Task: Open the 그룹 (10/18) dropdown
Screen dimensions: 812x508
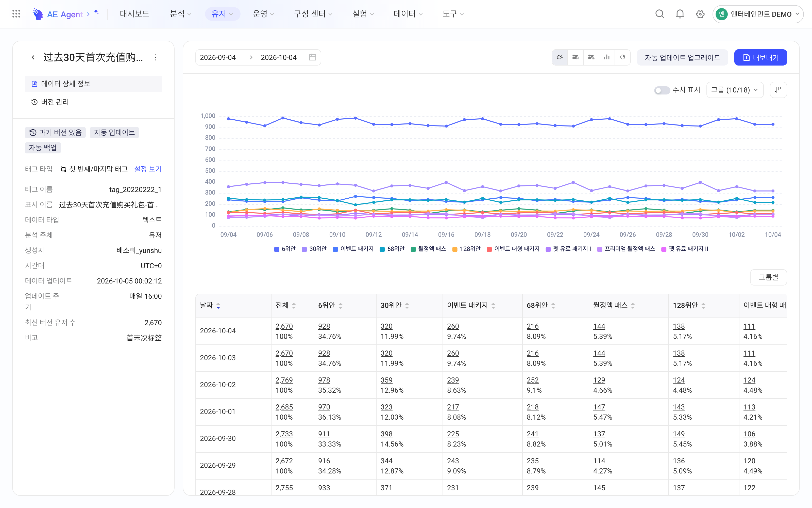Action: [x=735, y=90]
